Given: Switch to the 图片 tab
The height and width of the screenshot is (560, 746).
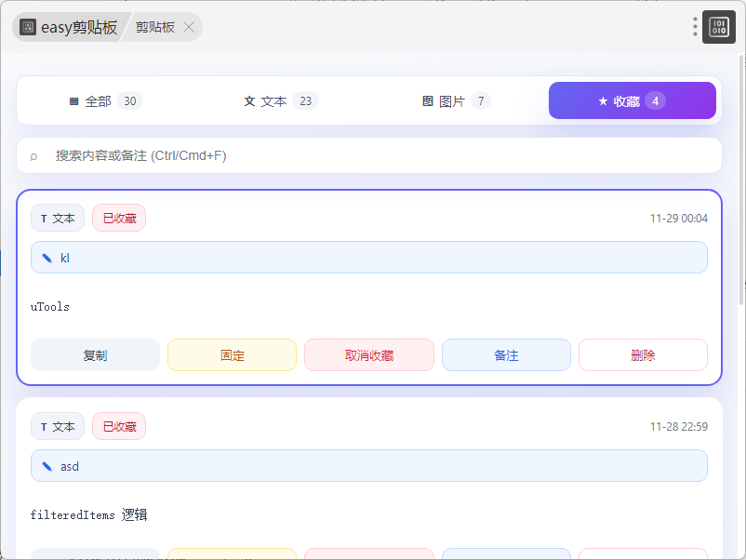Looking at the screenshot, I should (456, 101).
